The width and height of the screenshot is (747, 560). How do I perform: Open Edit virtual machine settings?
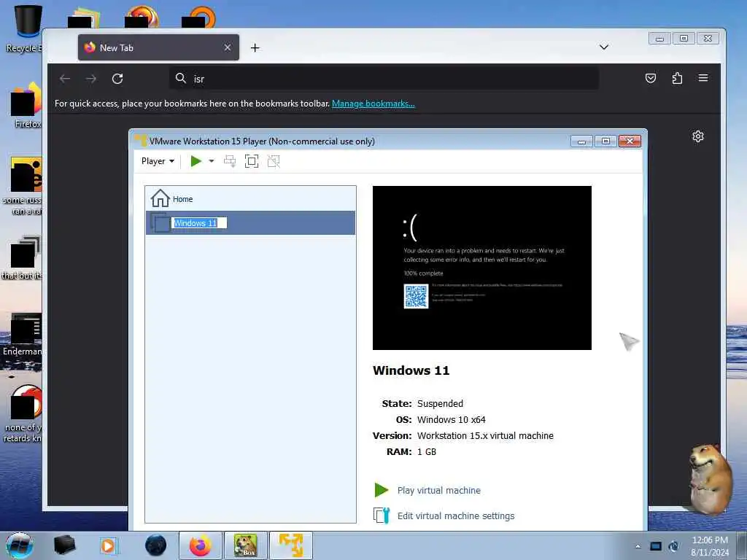[x=456, y=516]
